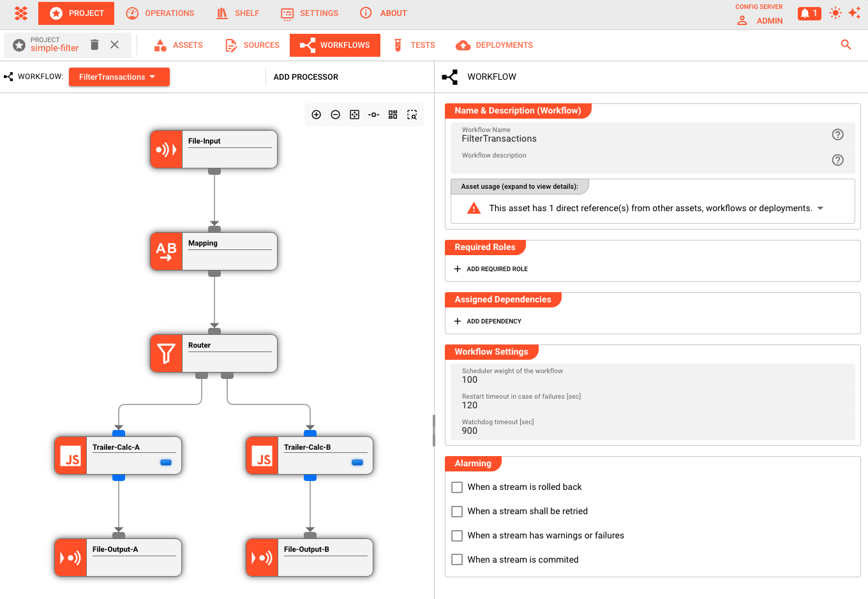Switch to the Assets section
Image resolution: width=868 pixels, height=599 pixels.
coord(179,45)
